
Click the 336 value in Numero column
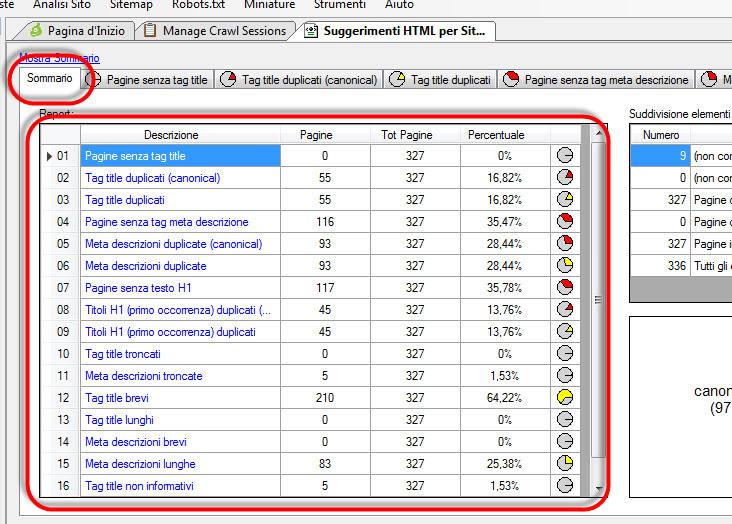pos(660,266)
